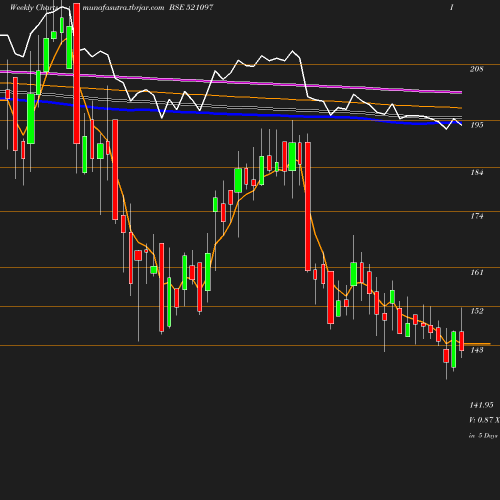The width and height of the screenshot is (500, 500).
Task: Click the 184 price axis label
Action: click(x=477, y=172)
